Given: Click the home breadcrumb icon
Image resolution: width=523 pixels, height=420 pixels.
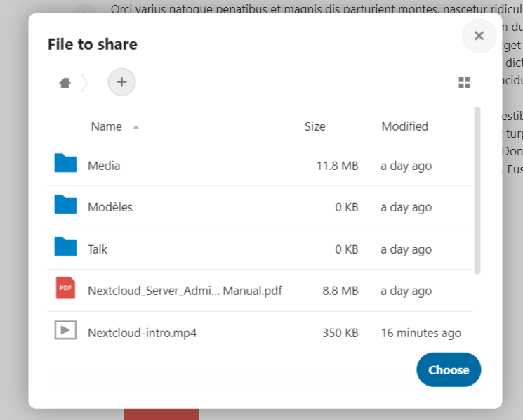Looking at the screenshot, I should click(65, 83).
